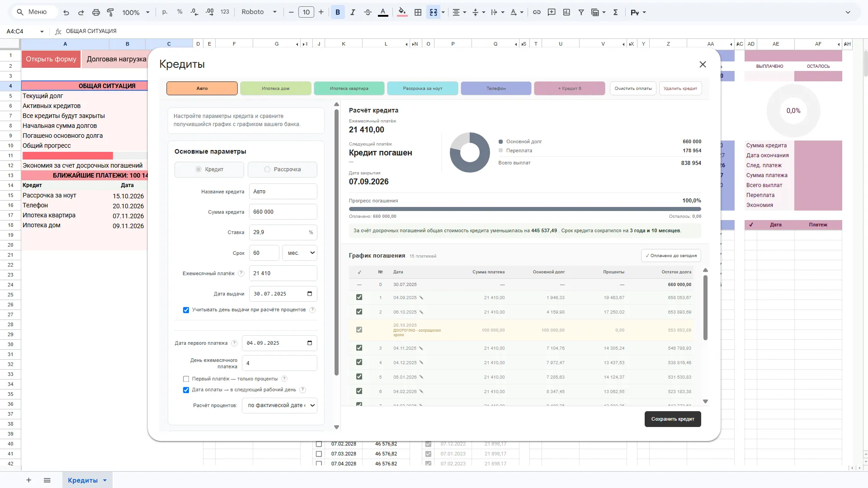Open the Roboto font dropdown
Screen dimensions: 868x488
(x=259, y=12)
